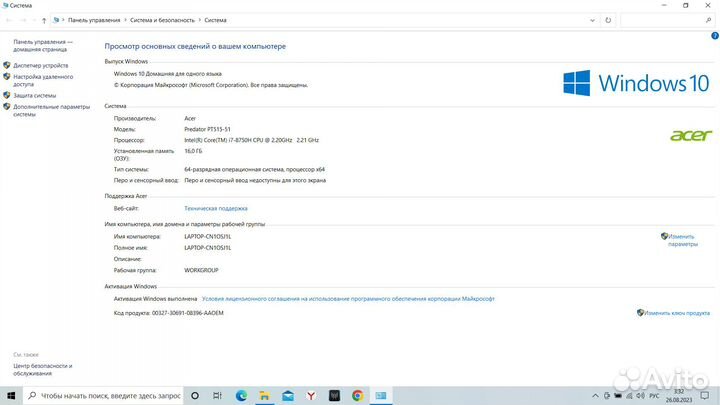Launch Yandex Browser from taskbar
Viewport: 720px width, 405px height.
tap(311, 395)
